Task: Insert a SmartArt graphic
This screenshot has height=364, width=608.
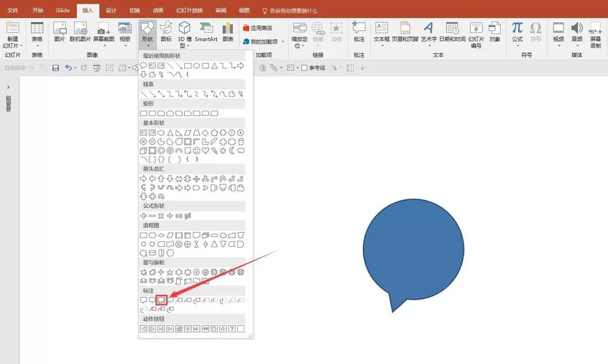Action: (x=206, y=32)
